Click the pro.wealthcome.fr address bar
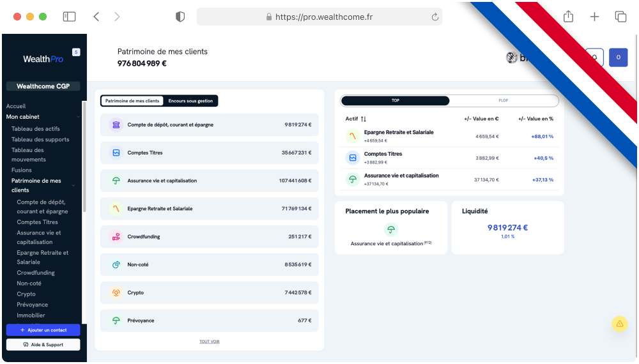The width and height of the screenshot is (639, 364). point(319,17)
